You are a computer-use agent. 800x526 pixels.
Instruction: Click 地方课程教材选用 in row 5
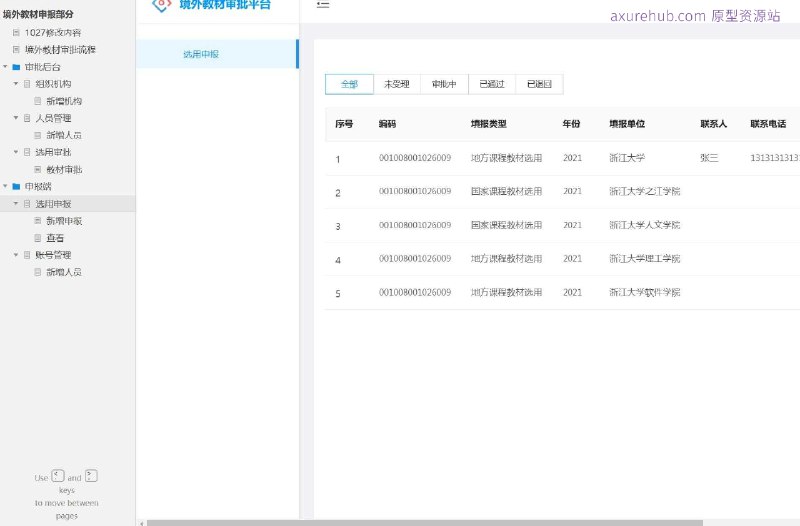click(x=506, y=292)
